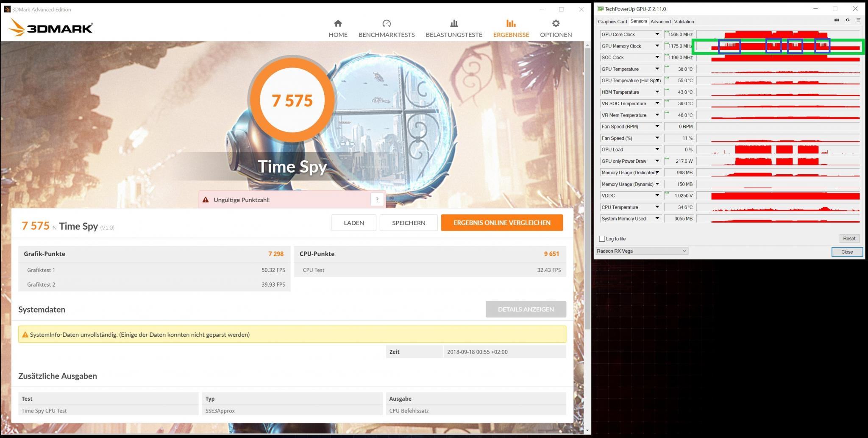
Task: Click the Grafiktest 1 50.32 FPS value
Action: [x=273, y=270]
